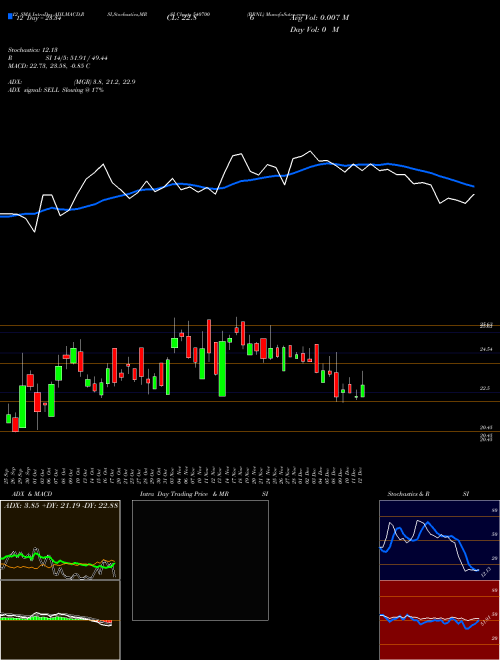This screenshot has height=660, width=500.
Task: Click the 'Avg Vol: 0.007 M' text
Action: (x=319, y=17)
